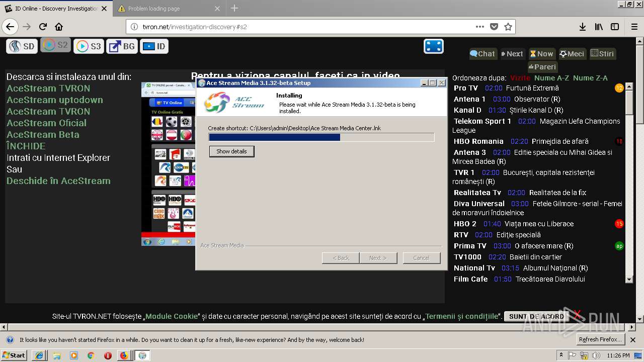The image size is (644, 362).
Task: Open Chrome from the taskbar
Action: [91, 355]
